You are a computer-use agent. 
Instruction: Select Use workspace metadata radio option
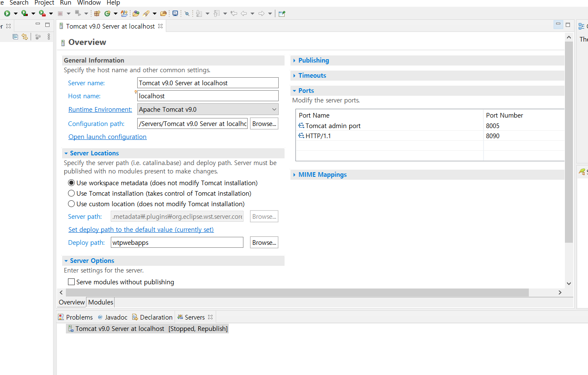click(x=71, y=183)
